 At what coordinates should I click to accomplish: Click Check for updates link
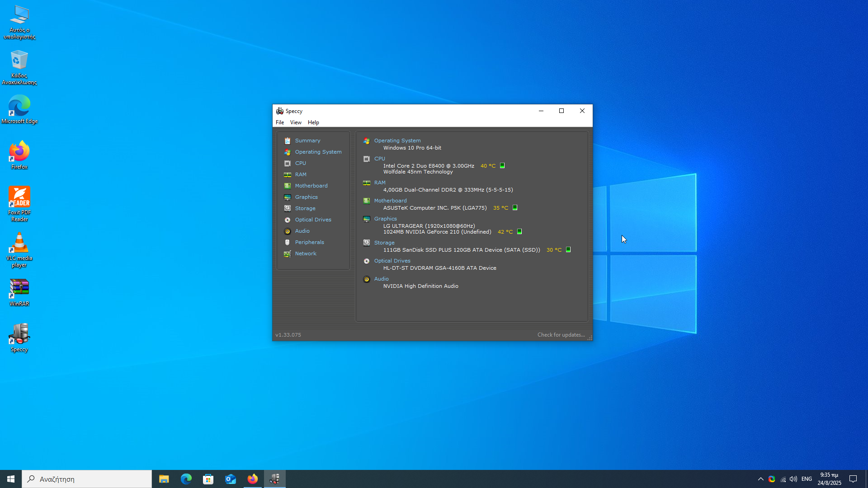(x=561, y=335)
